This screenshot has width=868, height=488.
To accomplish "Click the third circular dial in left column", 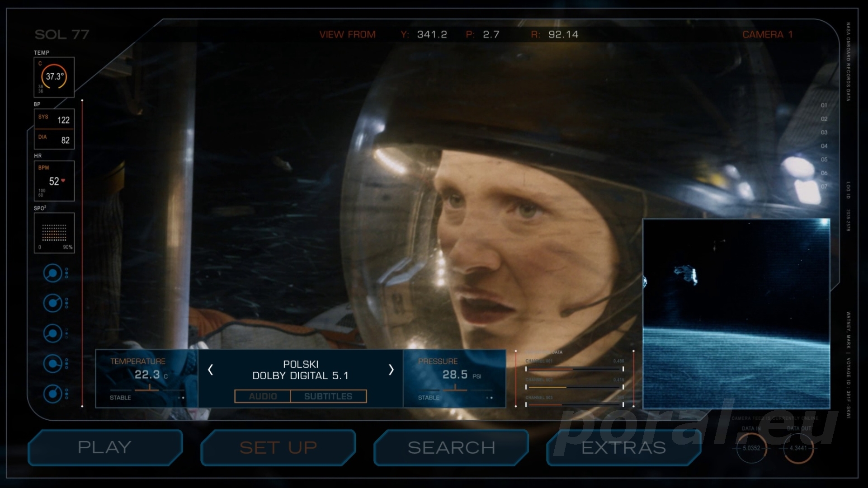I will click(53, 333).
